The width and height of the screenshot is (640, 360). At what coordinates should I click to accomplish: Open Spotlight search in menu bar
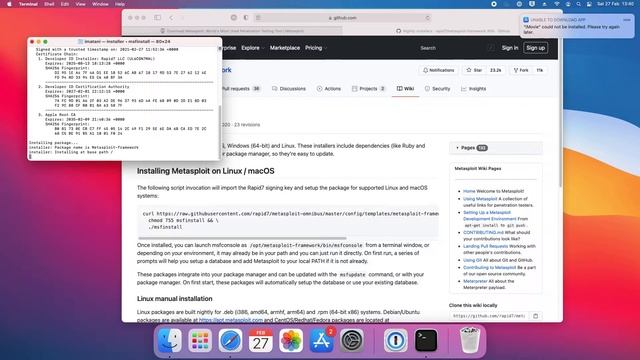point(578,4)
